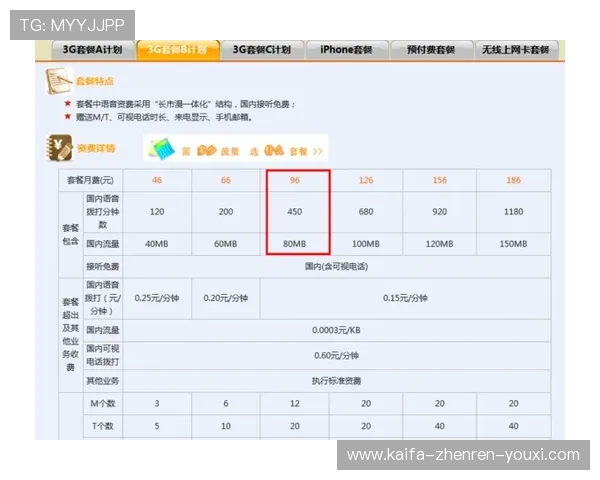Click the 12 value in M个数 row
Viewport: 600px width, 480px height.
click(x=295, y=404)
